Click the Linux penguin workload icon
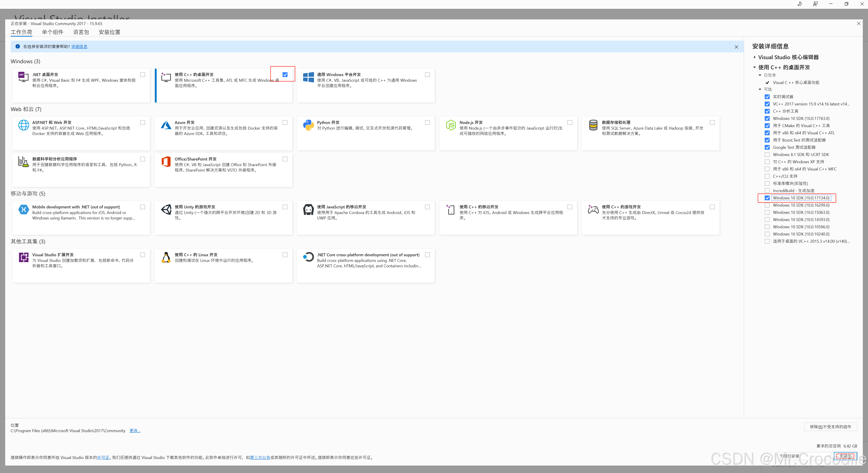 [x=166, y=258]
